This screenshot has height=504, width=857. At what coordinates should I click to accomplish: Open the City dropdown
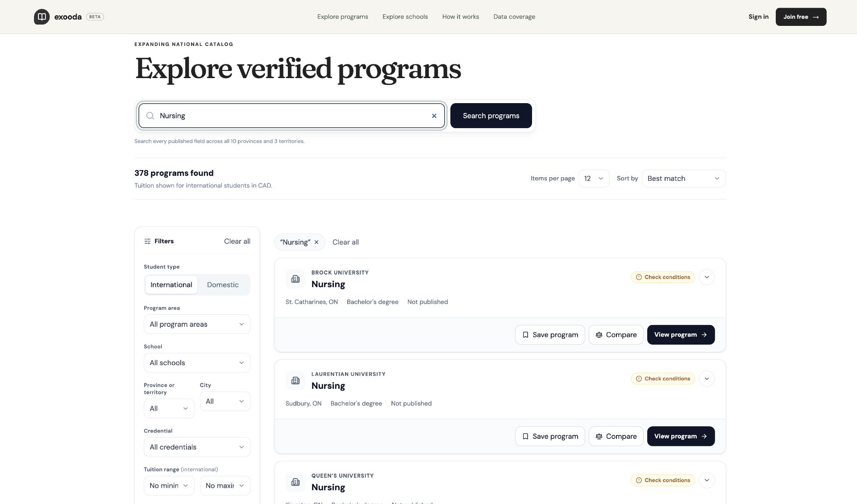[225, 401]
